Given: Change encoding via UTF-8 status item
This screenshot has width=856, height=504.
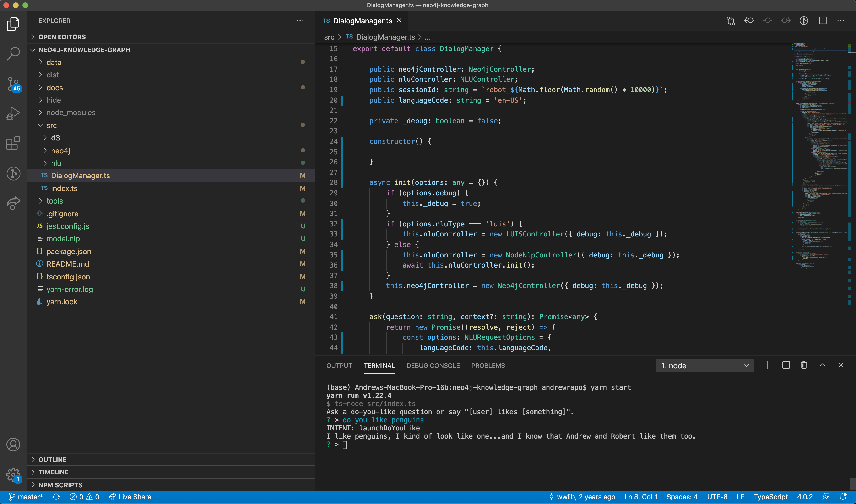Looking at the screenshot, I should click(717, 497).
